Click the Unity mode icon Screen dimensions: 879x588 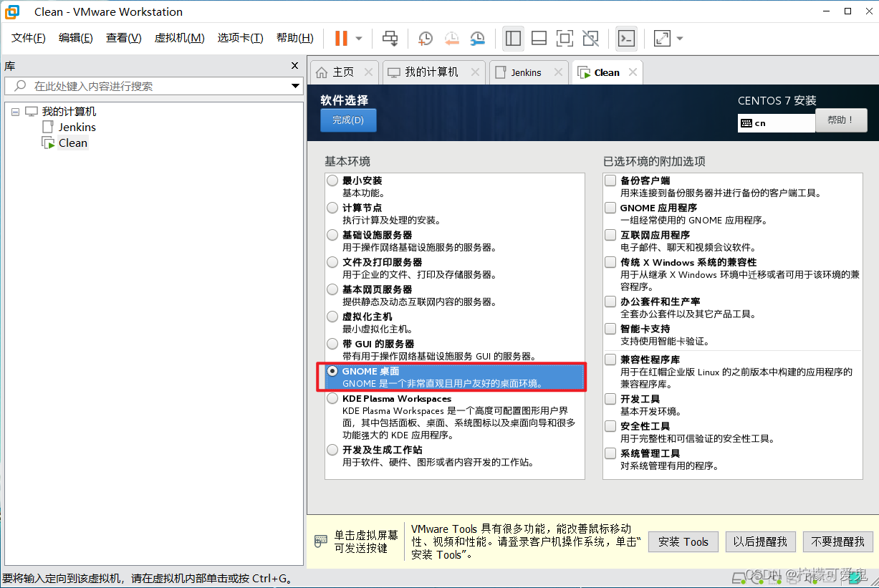(590, 38)
